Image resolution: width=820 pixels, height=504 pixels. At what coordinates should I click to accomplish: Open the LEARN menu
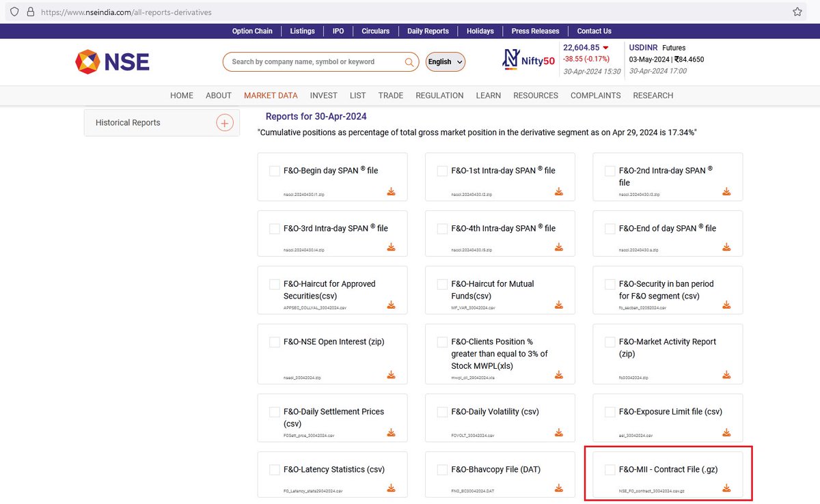[489, 96]
